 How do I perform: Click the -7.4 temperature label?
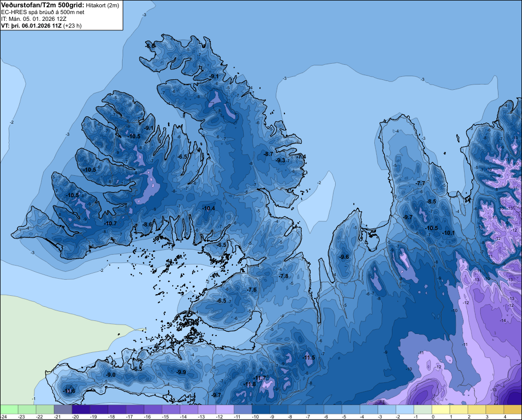tap(301, 157)
